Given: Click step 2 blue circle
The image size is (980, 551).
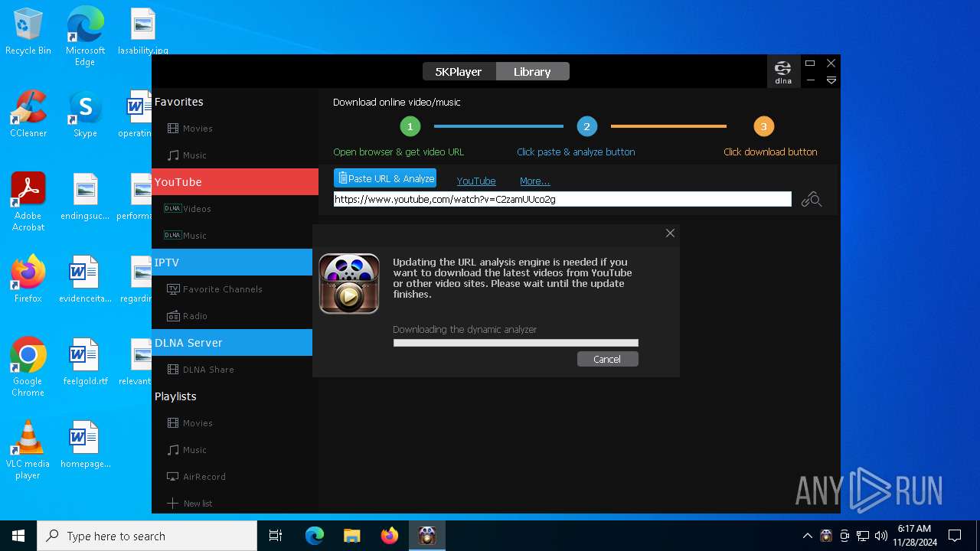Looking at the screenshot, I should point(586,126).
